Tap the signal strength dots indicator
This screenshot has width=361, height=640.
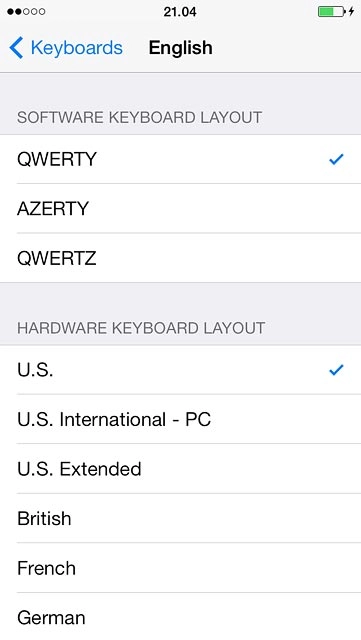26,12
